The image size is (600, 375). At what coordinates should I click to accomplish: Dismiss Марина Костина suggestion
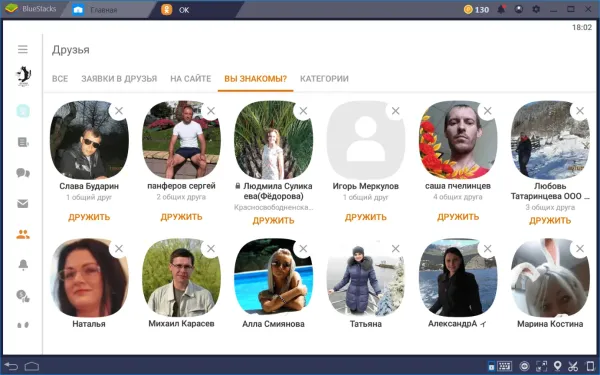tap(580, 249)
